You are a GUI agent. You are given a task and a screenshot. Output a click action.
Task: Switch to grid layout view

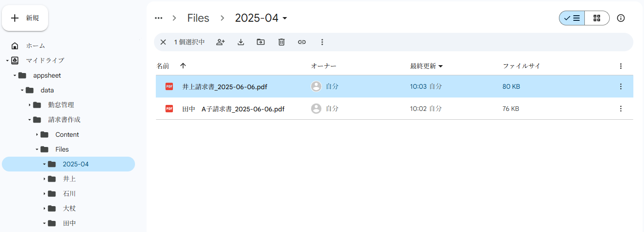point(597,18)
